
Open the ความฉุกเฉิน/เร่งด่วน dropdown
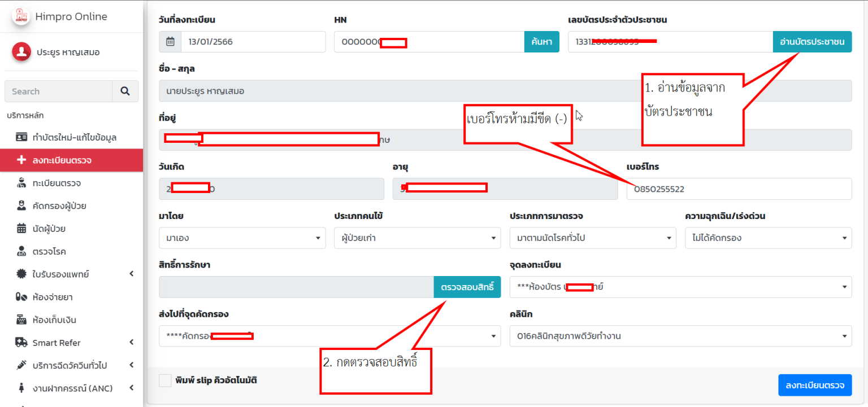coord(768,238)
